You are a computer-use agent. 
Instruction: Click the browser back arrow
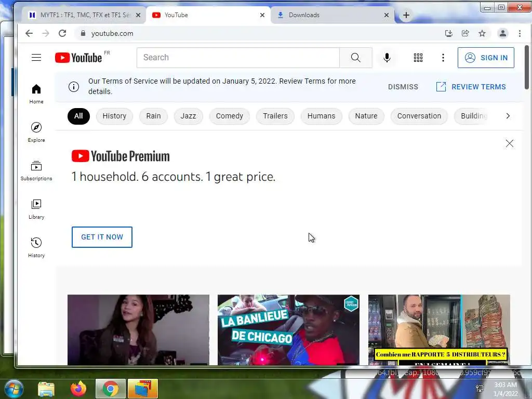pos(29,33)
